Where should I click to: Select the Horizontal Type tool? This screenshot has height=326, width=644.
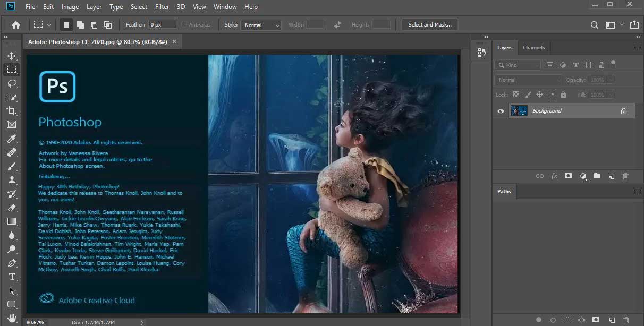12,277
